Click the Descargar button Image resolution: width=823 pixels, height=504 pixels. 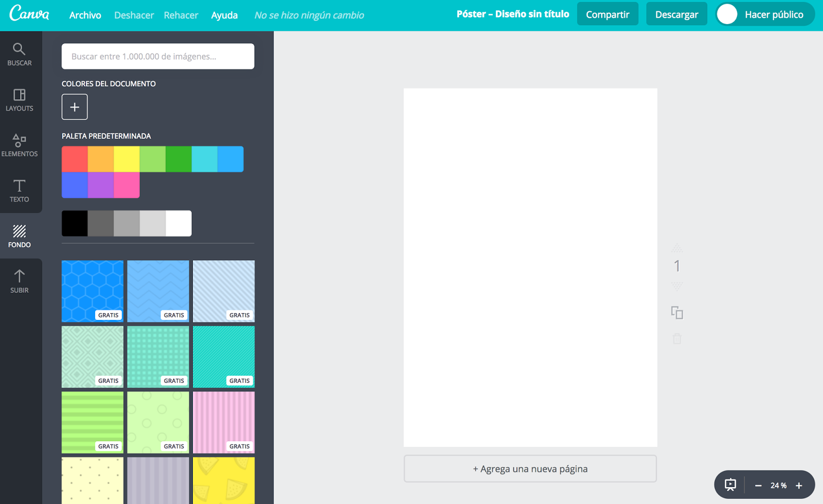pos(676,14)
